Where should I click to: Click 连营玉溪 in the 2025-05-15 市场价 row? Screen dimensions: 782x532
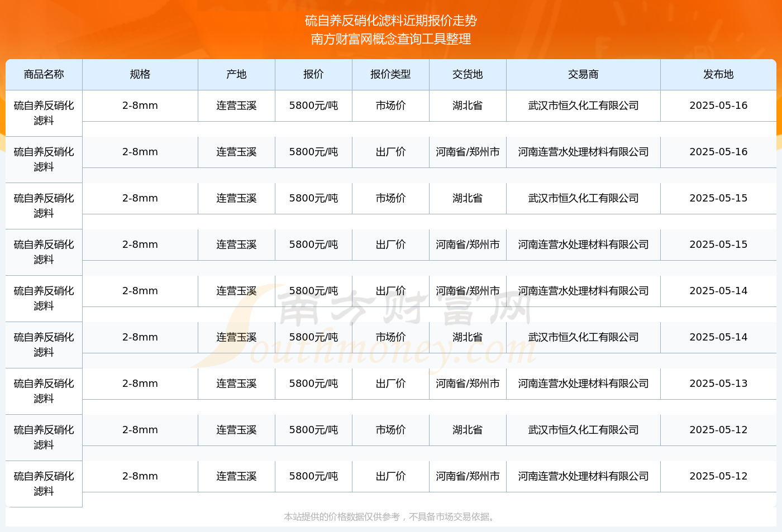[x=237, y=198]
